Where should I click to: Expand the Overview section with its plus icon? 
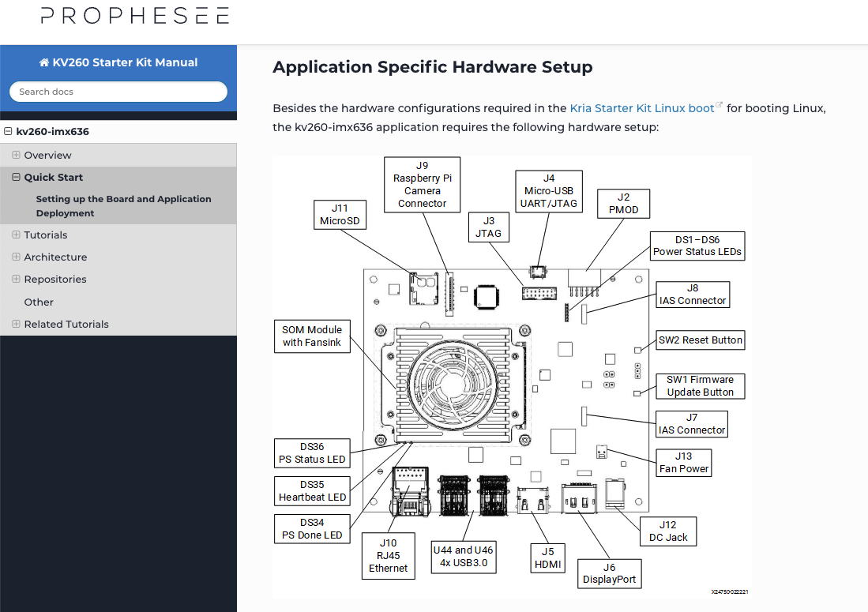[16, 155]
